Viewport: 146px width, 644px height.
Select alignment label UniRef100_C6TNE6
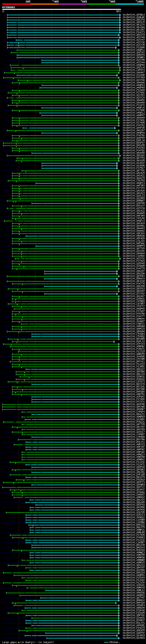click(133, 301)
